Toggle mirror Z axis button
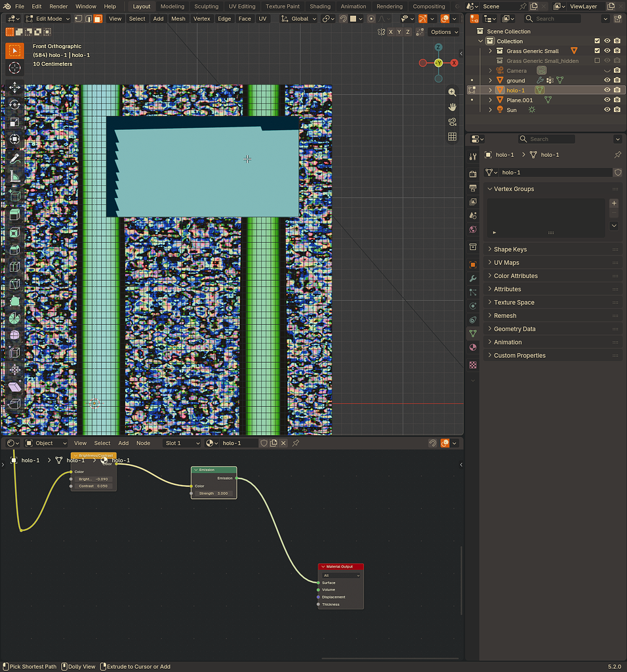The image size is (627, 672). point(408,32)
